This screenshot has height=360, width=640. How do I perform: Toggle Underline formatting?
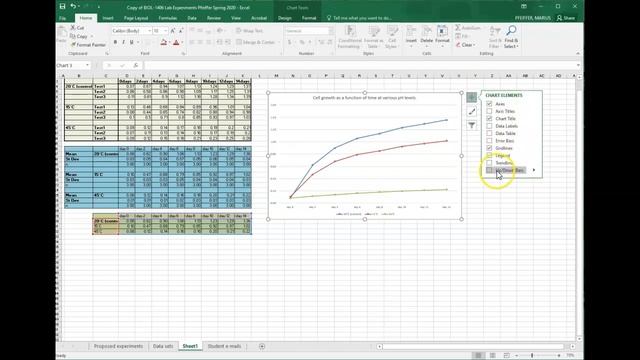point(131,42)
